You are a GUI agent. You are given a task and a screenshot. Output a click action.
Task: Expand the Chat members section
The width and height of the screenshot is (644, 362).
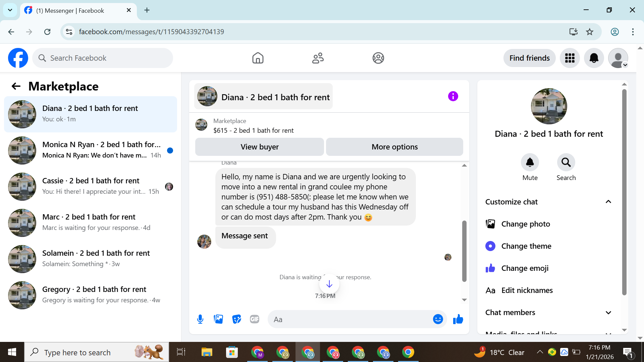[608, 312]
